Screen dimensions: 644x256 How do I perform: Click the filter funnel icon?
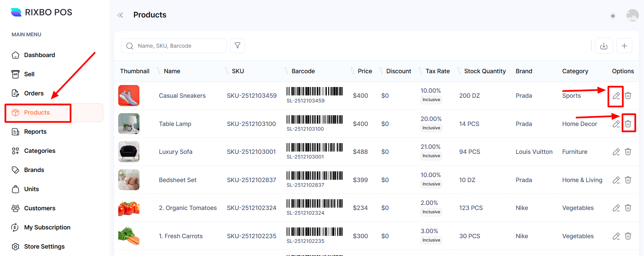point(237,46)
